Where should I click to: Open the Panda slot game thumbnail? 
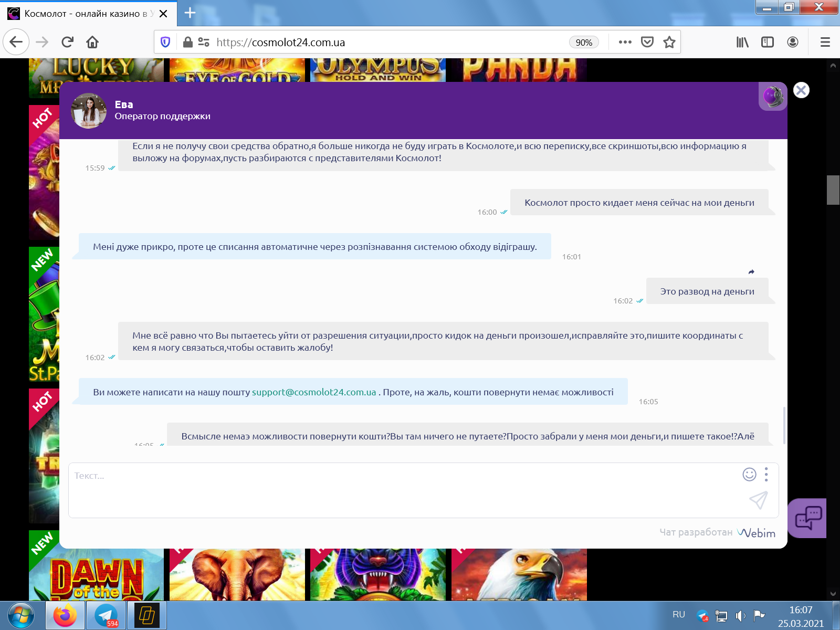click(x=519, y=70)
